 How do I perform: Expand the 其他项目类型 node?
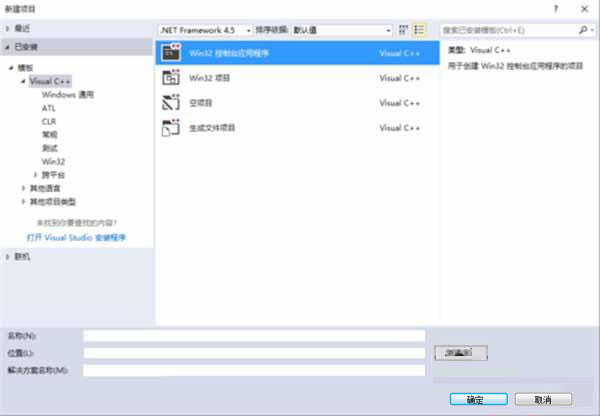coord(23,202)
